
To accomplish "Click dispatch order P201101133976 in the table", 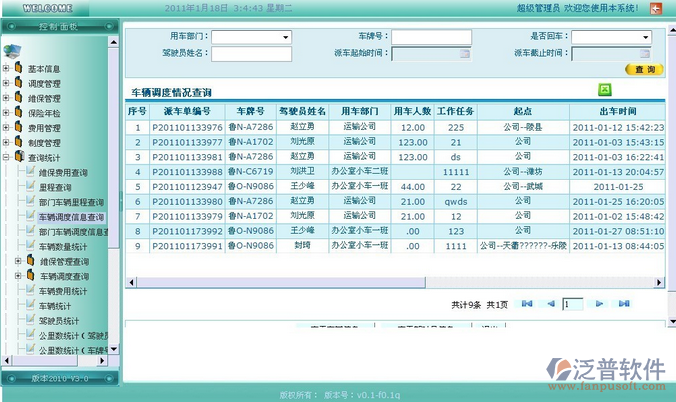I will point(186,127).
